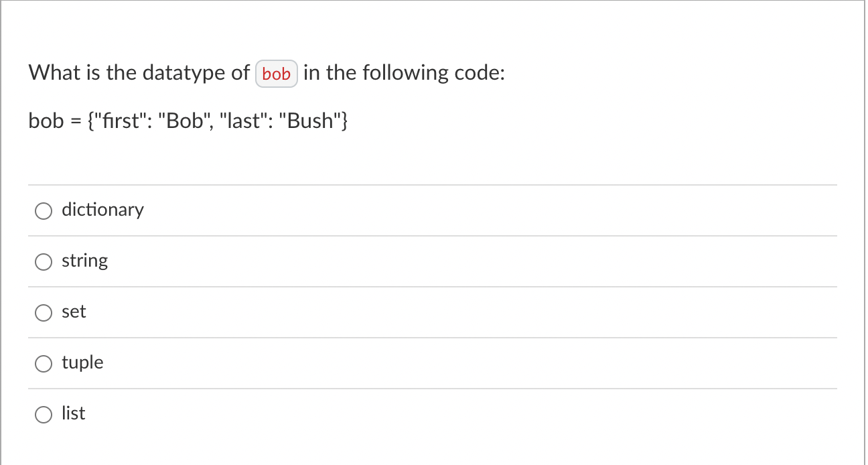
Task: Click the code line defining bob
Action: [x=188, y=121]
